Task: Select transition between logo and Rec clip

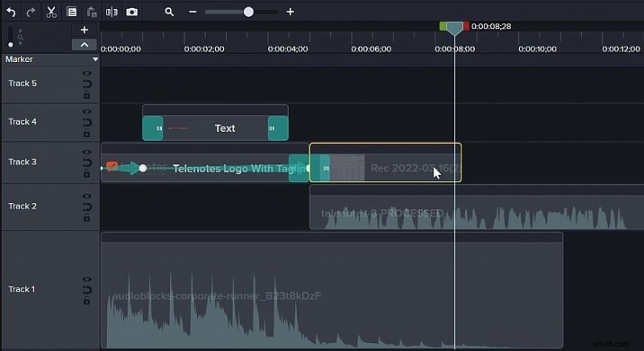Action: pos(309,168)
